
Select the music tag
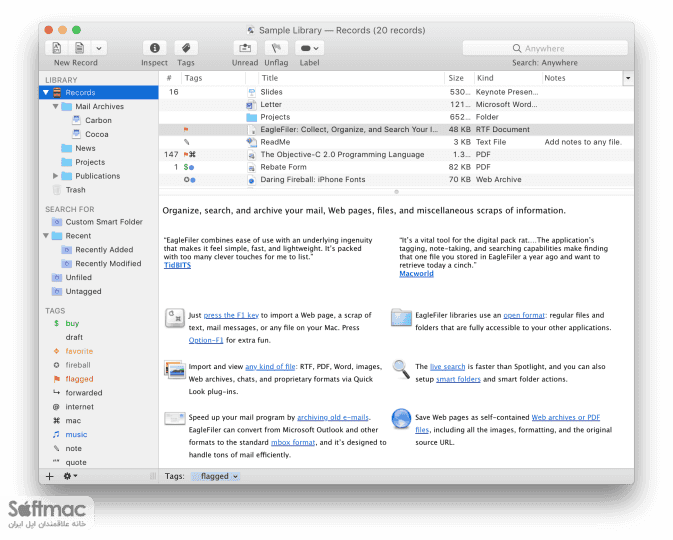coord(76,434)
